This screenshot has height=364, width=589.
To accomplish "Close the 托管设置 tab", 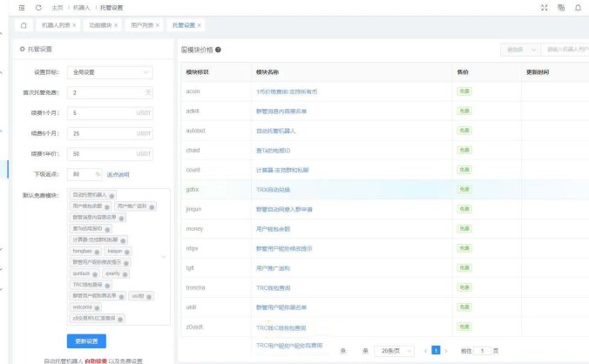I will coord(199,25).
